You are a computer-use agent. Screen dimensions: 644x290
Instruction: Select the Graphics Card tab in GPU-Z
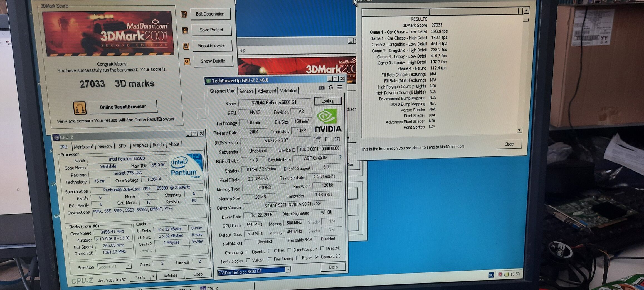point(223,91)
